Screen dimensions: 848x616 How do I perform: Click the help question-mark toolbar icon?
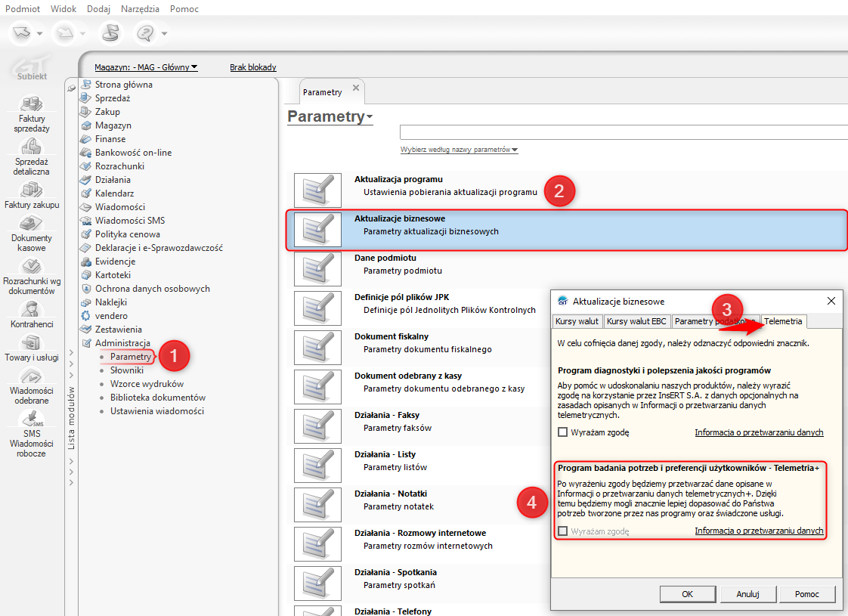pyautogui.click(x=144, y=33)
